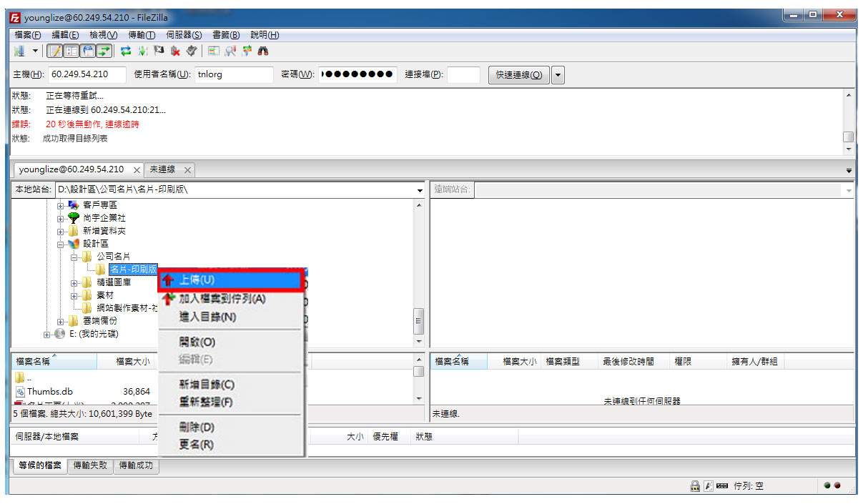
Task: Click the refresh file lists icon
Action: click(125, 51)
